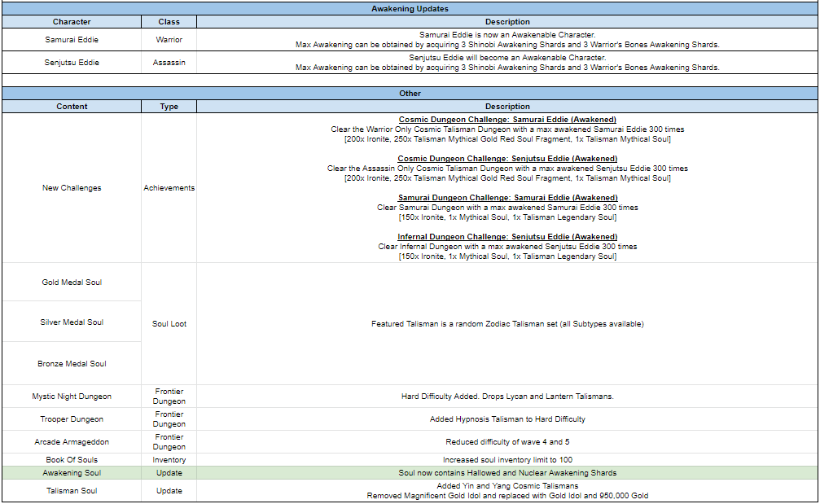The width and height of the screenshot is (820, 504).
Task: Select the Gold Medal Soul cell
Action: (72, 283)
